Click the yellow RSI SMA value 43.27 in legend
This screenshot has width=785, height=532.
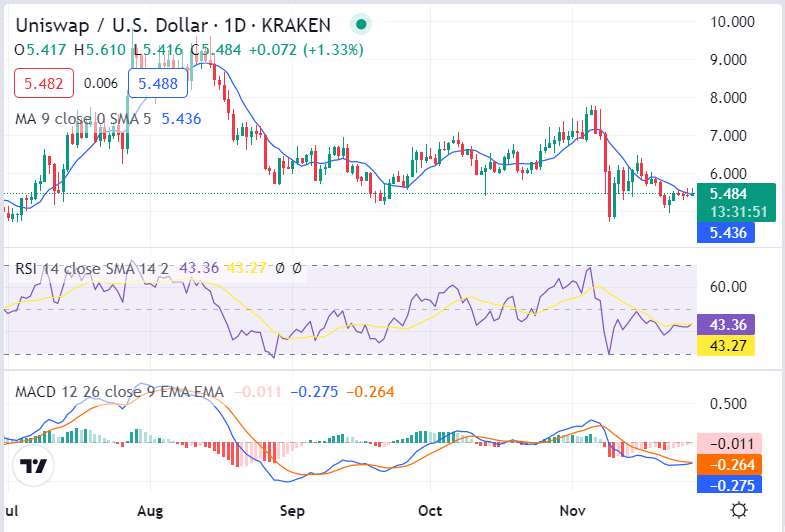246,268
